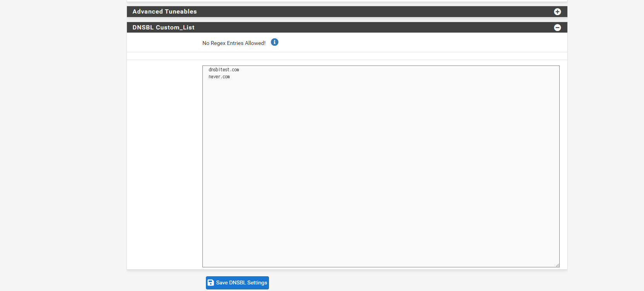The width and height of the screenshot is (644, 291).
Task: Click the floppy disk icon on Save button
Action: [211, 283]
